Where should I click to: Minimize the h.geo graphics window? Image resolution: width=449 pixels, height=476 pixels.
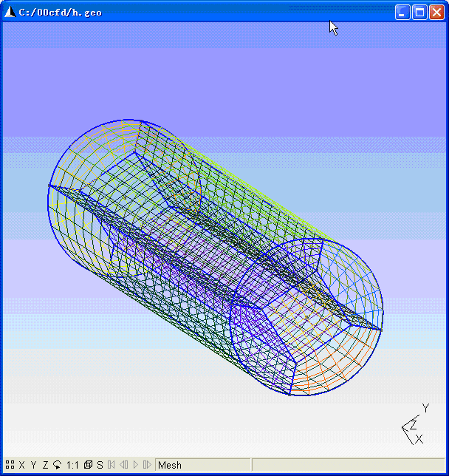402,12
